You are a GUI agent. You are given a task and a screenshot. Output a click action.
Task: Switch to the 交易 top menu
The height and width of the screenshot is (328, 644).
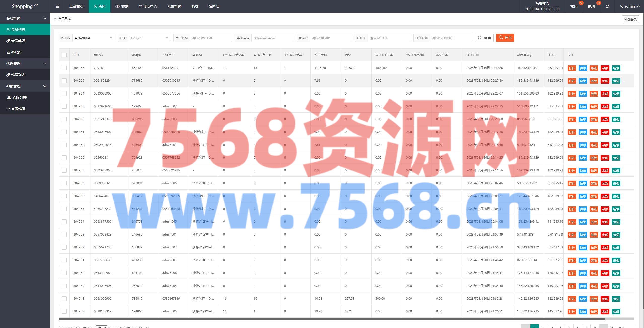[122, 6]
